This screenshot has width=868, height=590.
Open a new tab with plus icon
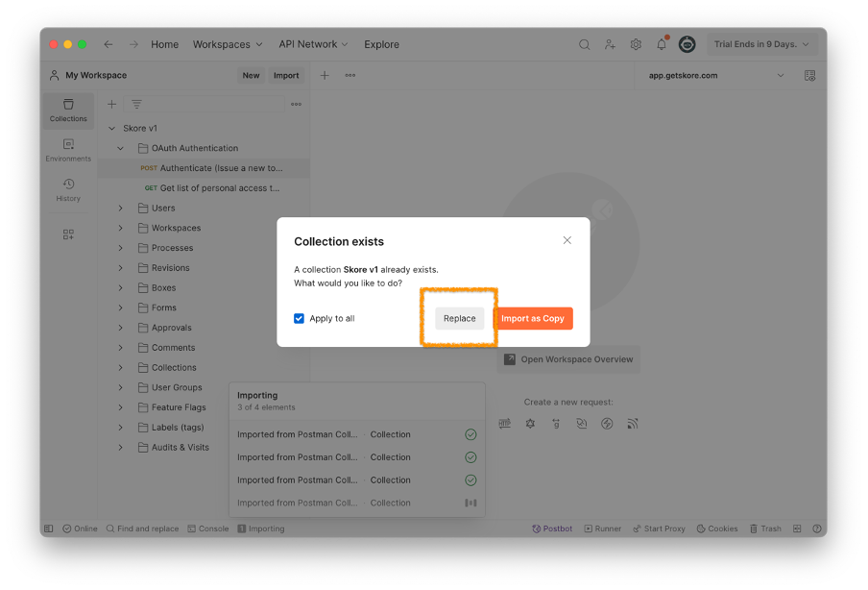[x=325, y=75]
